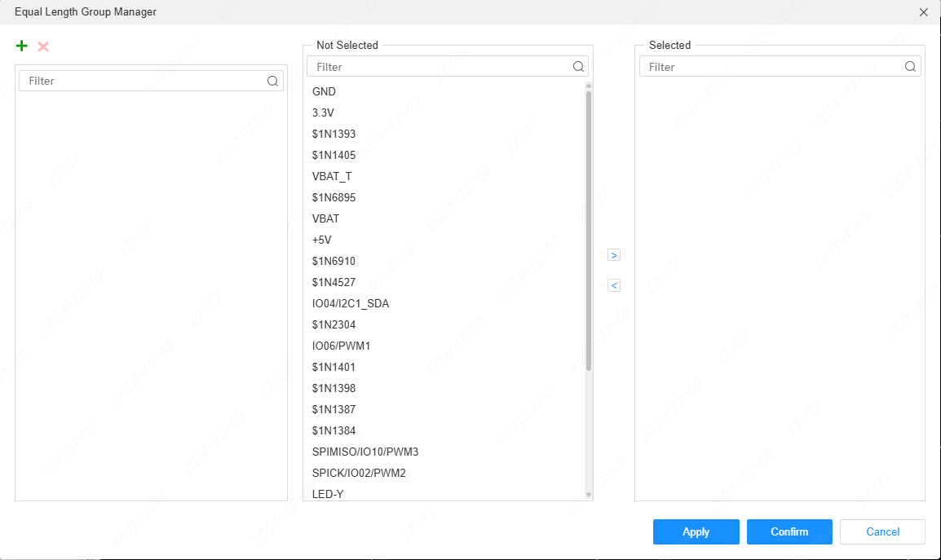Viewport: 941px width, 560px height.
Task: Click the net list vertical scrollbar thumb
Action: tap(588, 228)
